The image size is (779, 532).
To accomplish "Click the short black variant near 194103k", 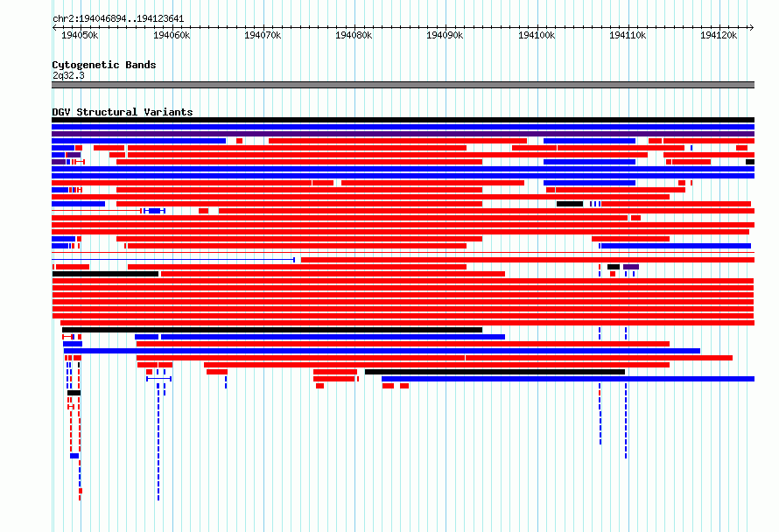I will [x=570, y=204].
